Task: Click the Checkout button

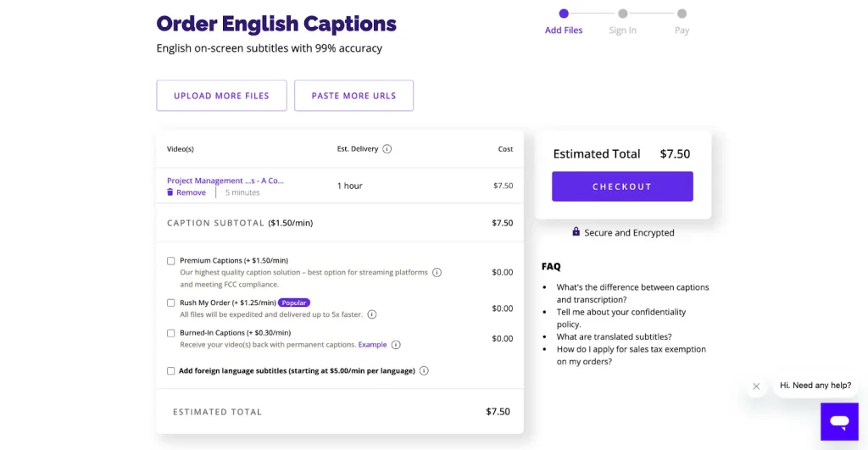Action: coord(622,186)
